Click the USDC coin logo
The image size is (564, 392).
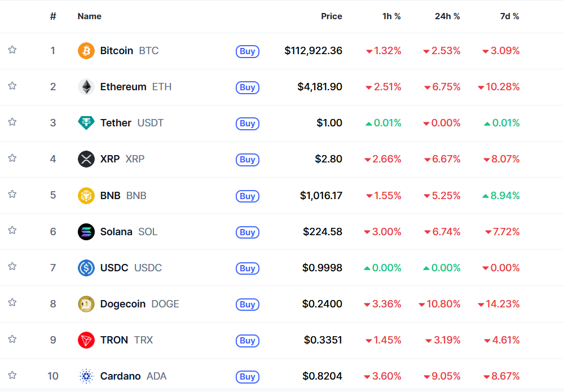pos(86,268)
